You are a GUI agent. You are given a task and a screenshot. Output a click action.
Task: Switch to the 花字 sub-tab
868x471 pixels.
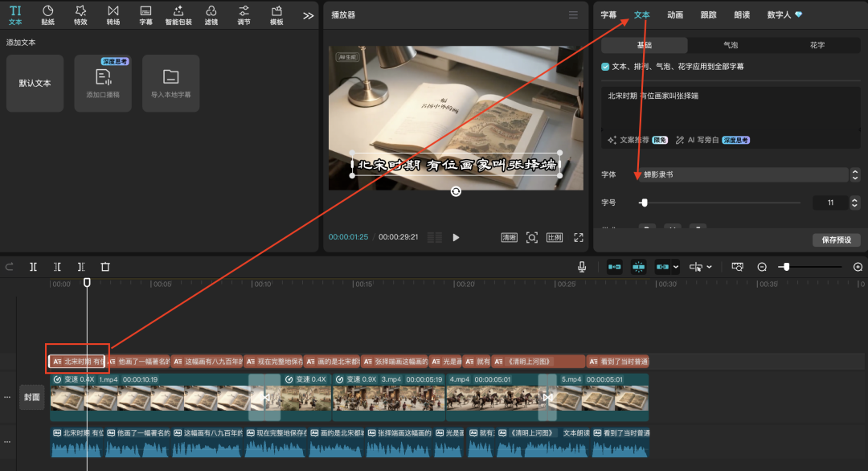tap(817, 45)
